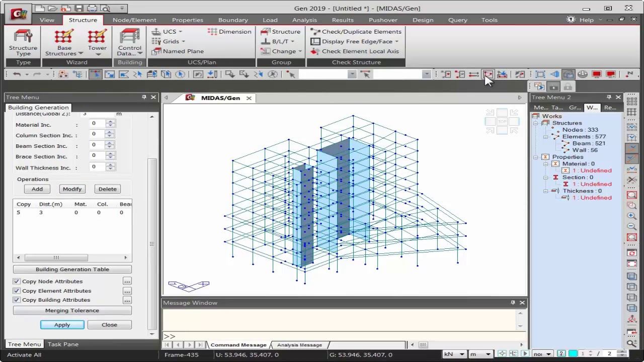Click the point grid icon in right toolbar
Screen dimensions: 644x362
(632, 102)
